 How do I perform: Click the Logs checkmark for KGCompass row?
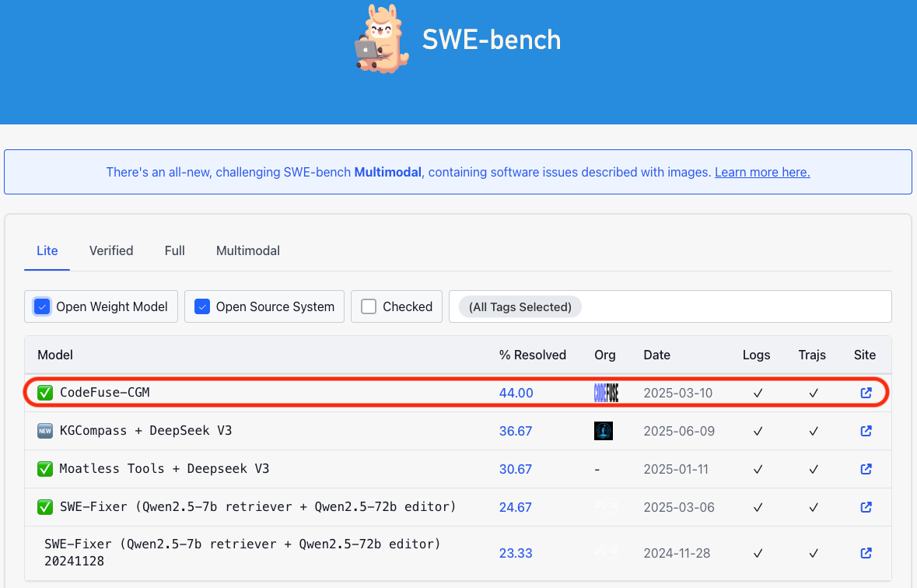[x=758, y=431]
